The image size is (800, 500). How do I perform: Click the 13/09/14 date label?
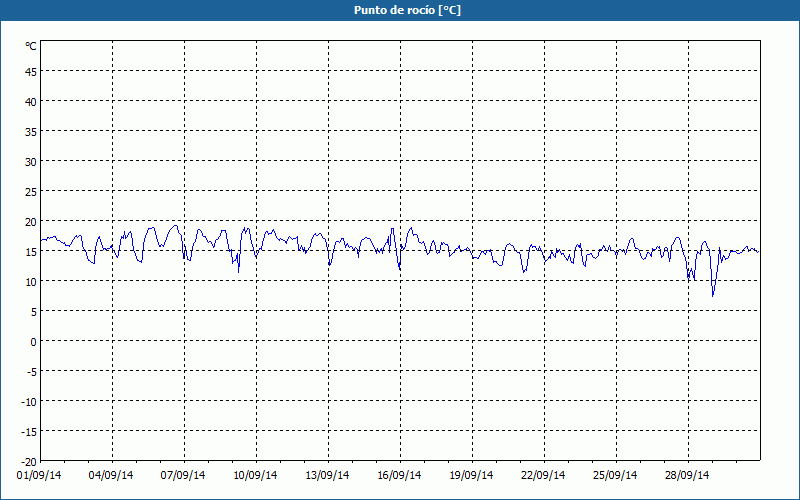coord(327,475)
